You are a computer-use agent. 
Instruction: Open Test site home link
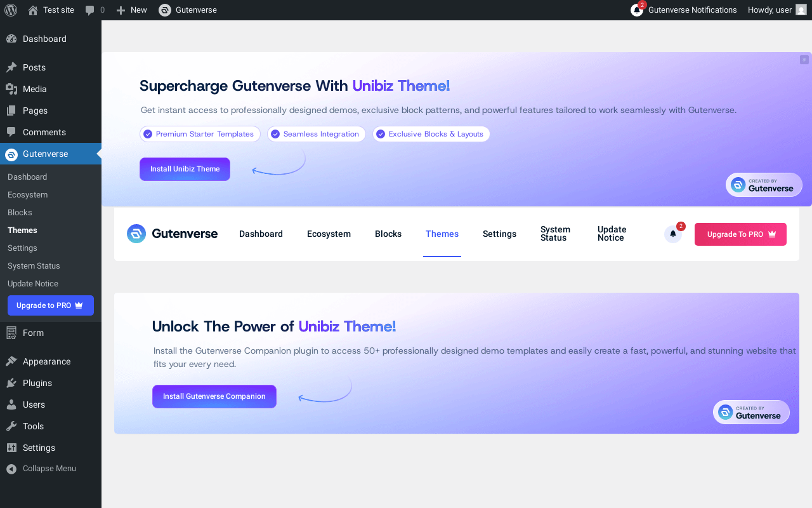[51, 10]
